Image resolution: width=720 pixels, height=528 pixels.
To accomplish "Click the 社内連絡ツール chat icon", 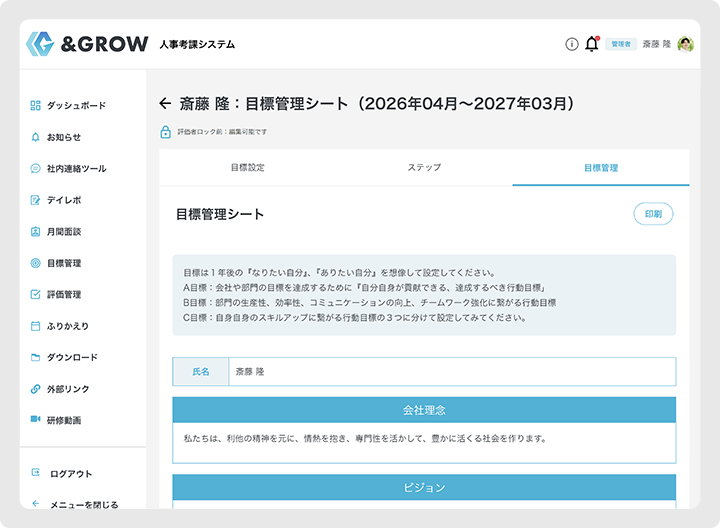I will (35, 169).
